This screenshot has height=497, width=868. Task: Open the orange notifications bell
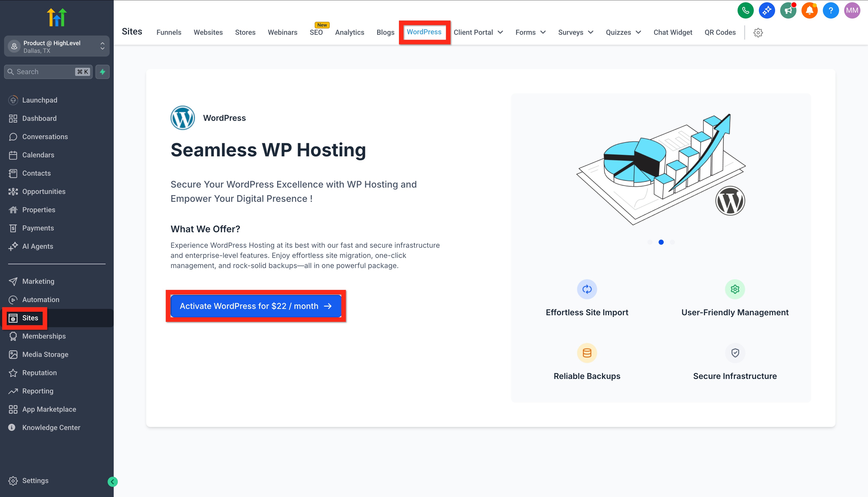[x=809, y=11]
